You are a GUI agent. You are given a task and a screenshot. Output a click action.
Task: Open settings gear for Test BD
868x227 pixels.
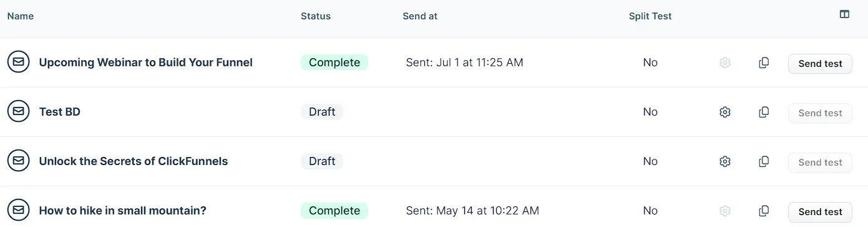click(724, 112)
